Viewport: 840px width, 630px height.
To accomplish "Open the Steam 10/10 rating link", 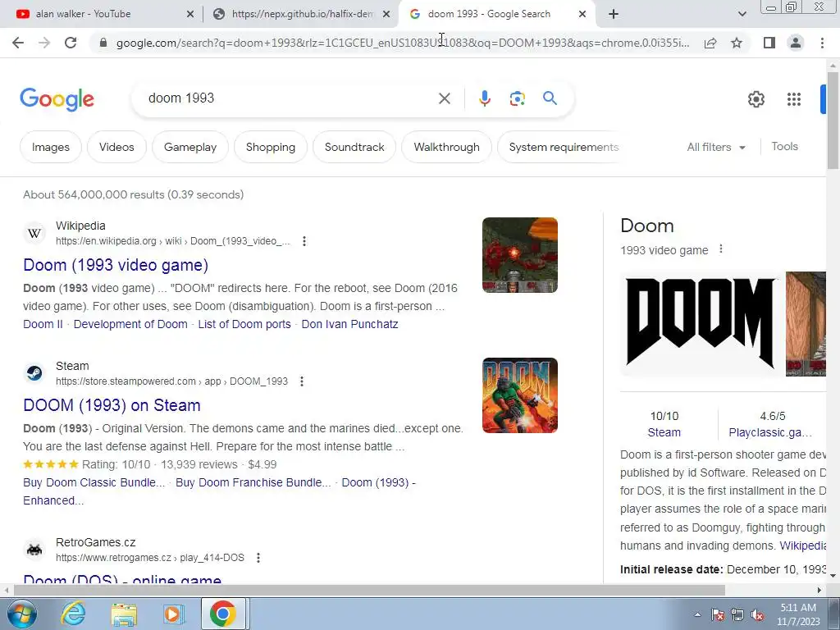I will [x=664, y=432].
